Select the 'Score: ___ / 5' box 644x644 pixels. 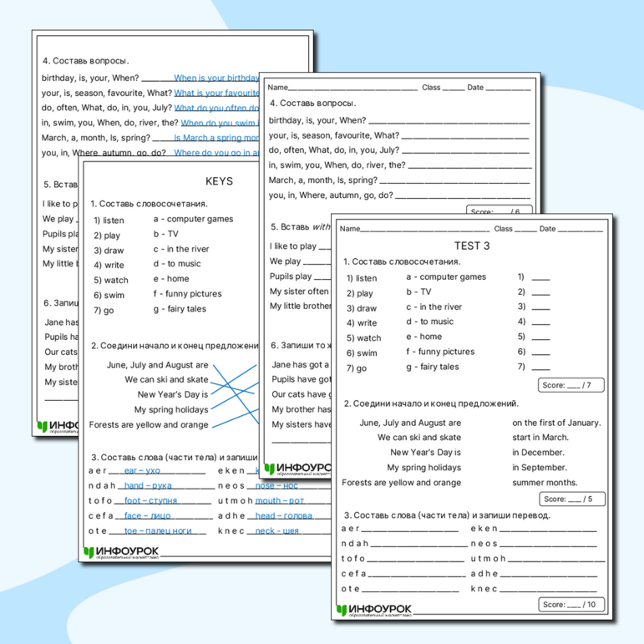pyautogui.click(x=571, y=499)
